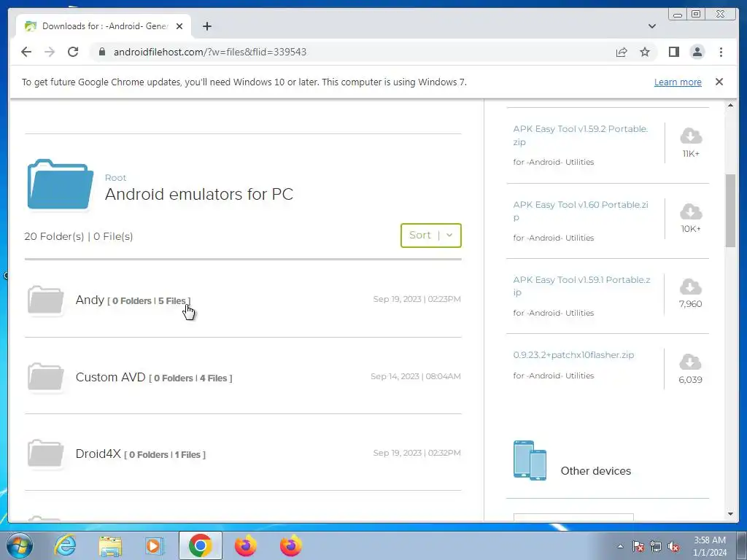
Task: Download icon for APK Easy Tool v1.59.2
Action: 691,136
